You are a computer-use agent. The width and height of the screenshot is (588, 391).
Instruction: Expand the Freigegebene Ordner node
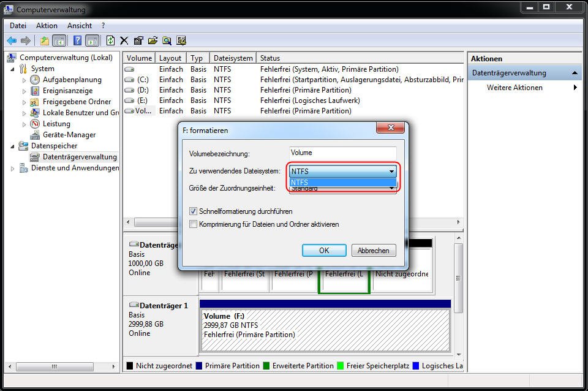(24, 102)
